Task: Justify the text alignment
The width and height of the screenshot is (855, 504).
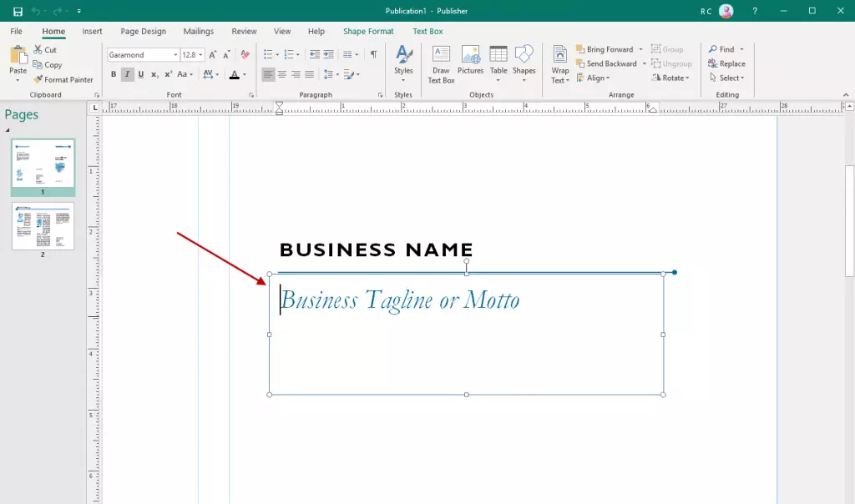Action: click(309, 74)
